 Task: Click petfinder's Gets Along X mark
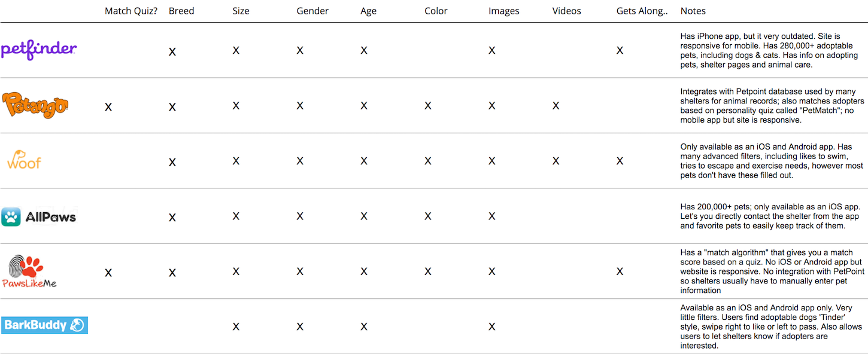click(x=620, y=50)
